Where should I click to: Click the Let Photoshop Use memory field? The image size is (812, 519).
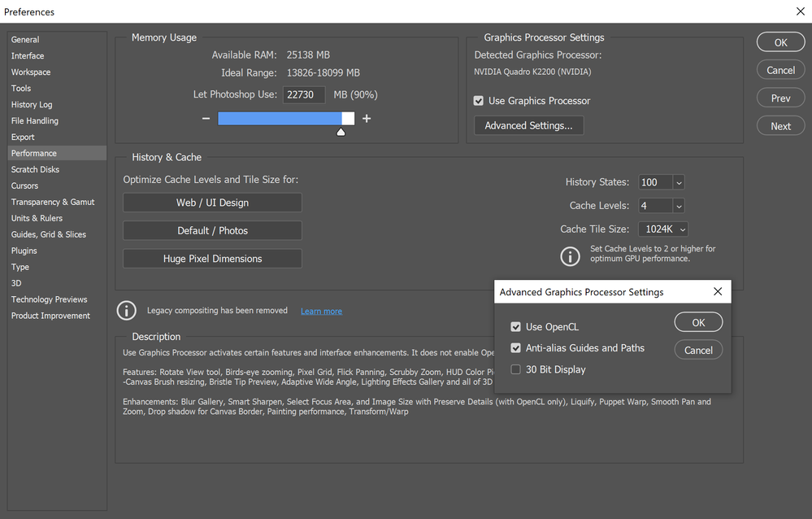pyautogui.click(x=304, y=95)
